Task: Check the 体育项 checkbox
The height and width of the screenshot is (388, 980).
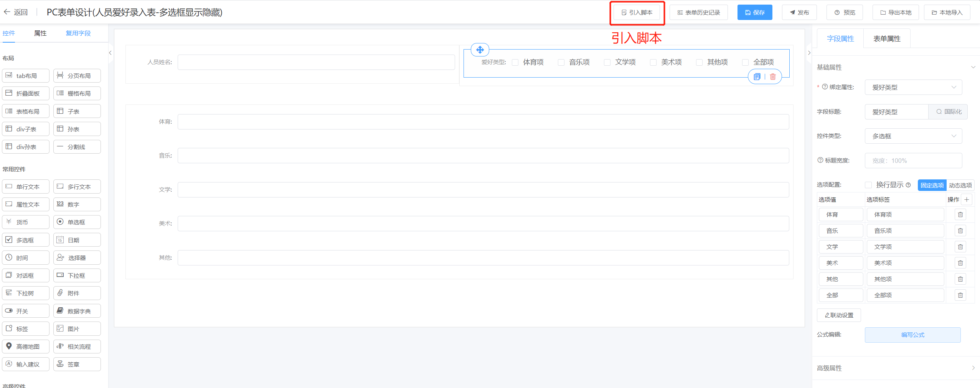Action: tap(515, 62)
